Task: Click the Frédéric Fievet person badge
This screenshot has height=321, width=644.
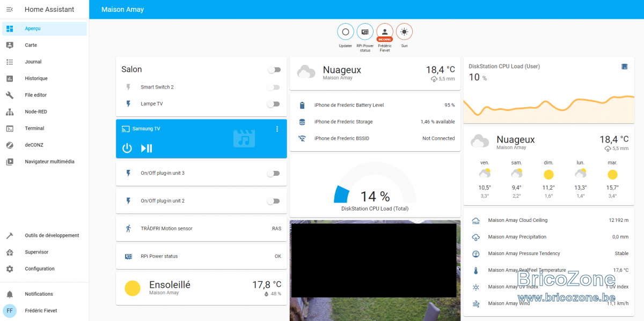Action: pos(385,32)
